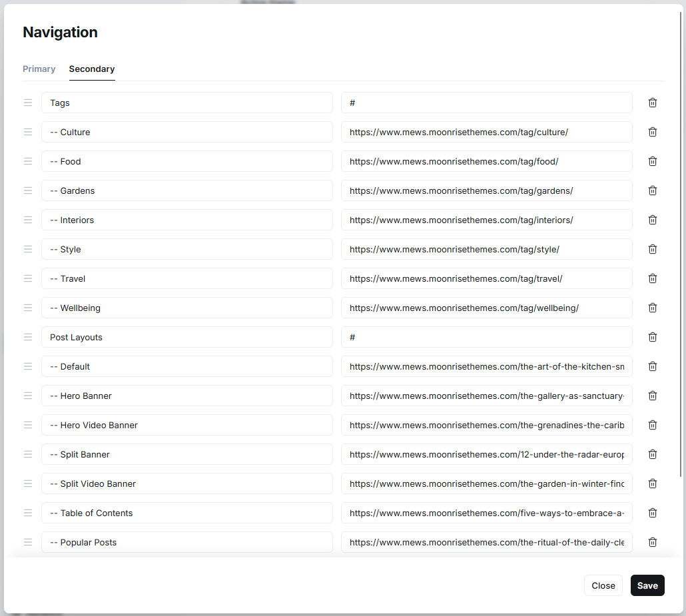This screenshot has width=686, height=616.
Task: Click trash icon for Popular Posts
Action: coord(652,542)
